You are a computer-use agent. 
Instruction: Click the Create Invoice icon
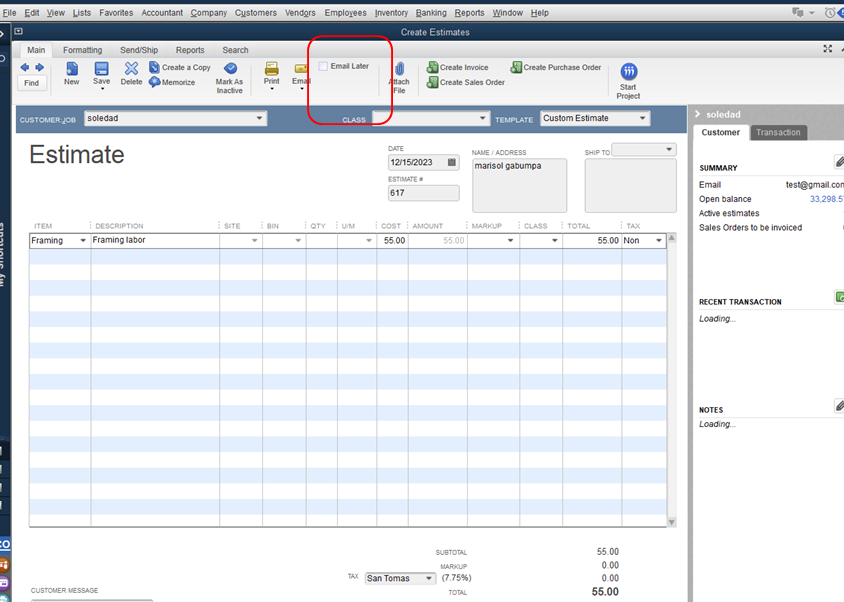coord(432,67)
